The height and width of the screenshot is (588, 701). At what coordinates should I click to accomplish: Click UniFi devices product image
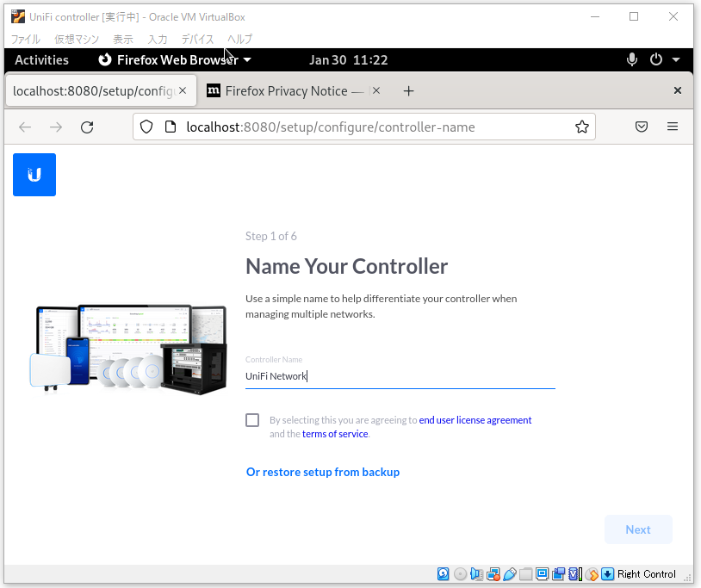pyautogui.click(x=128, y=350)
